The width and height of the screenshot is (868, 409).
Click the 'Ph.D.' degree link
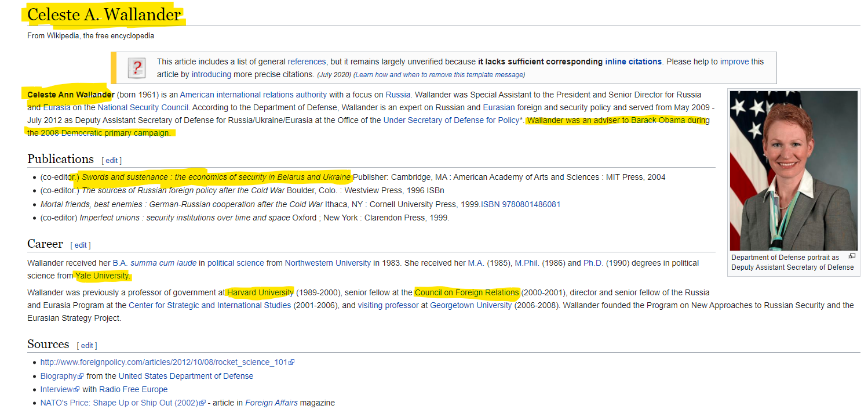pyautogui.click(x=593, y=263)
